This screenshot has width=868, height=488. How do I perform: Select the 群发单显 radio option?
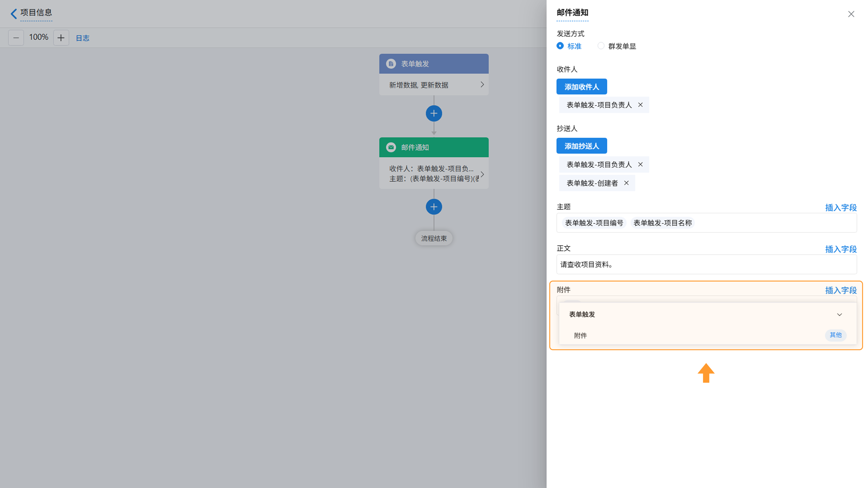601,46
